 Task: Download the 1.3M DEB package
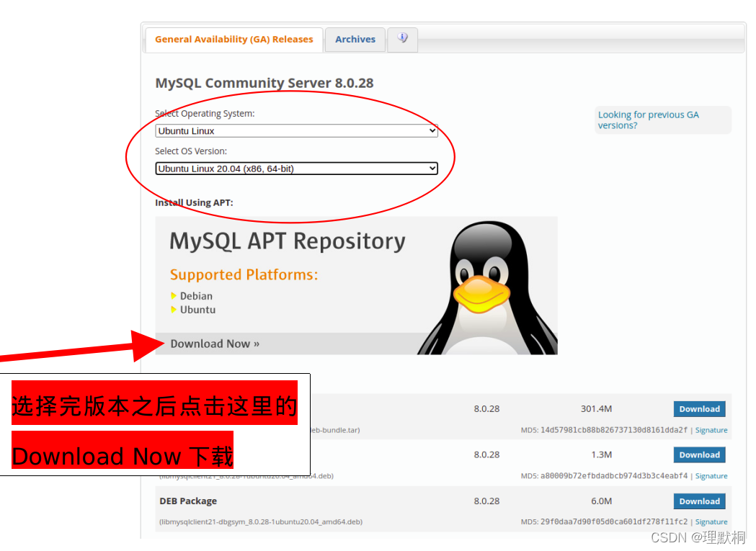(x=699, y=454)
